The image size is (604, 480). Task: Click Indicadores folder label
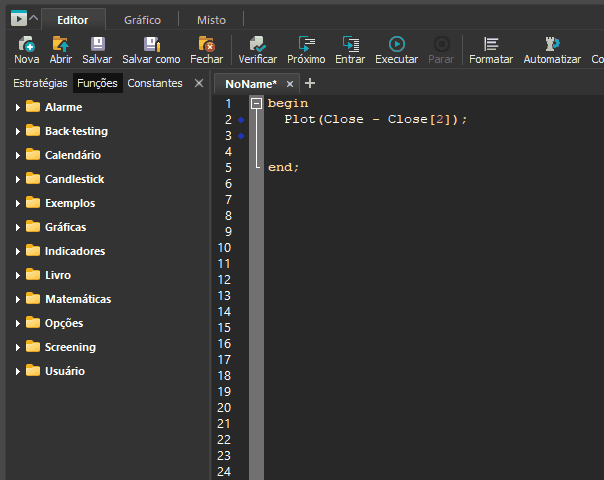coord(75,251)
